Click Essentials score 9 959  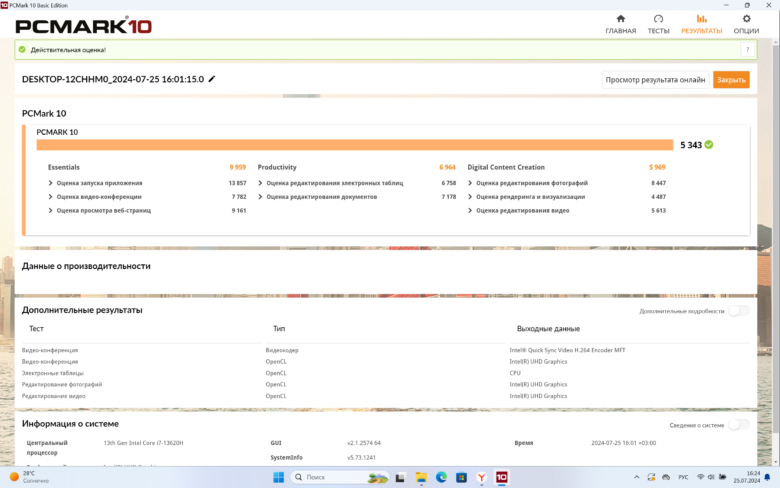(237, 168)
